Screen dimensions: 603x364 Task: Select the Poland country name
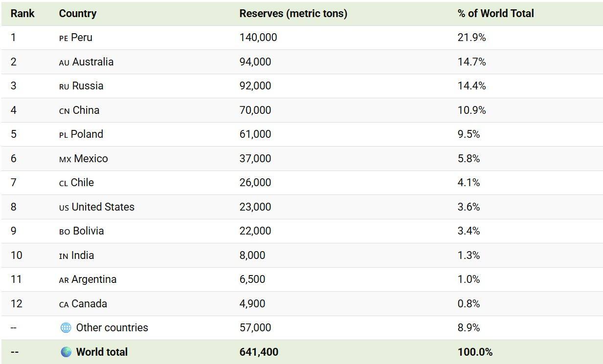[x=87, y=134]
